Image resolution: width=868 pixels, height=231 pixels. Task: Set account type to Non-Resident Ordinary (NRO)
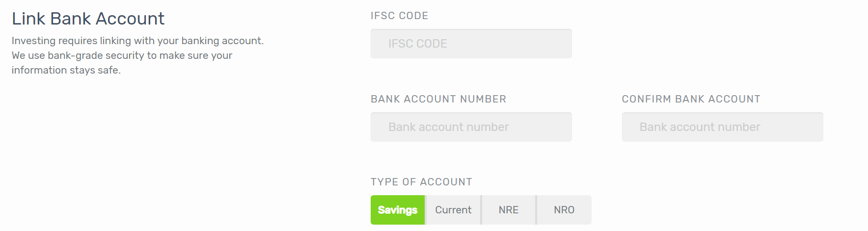(564, 210)
